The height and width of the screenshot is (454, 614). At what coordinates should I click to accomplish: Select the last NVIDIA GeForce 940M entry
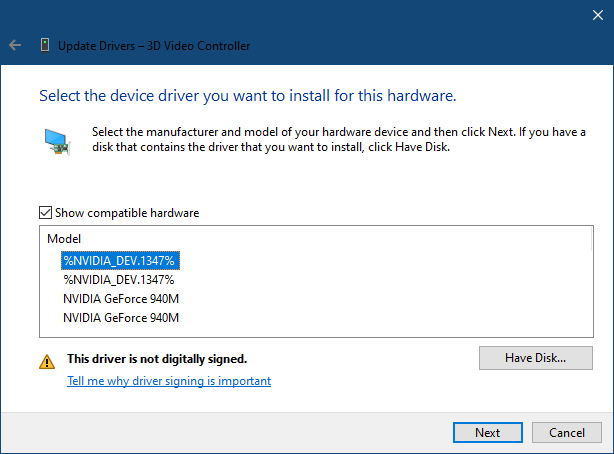point(121,318)
